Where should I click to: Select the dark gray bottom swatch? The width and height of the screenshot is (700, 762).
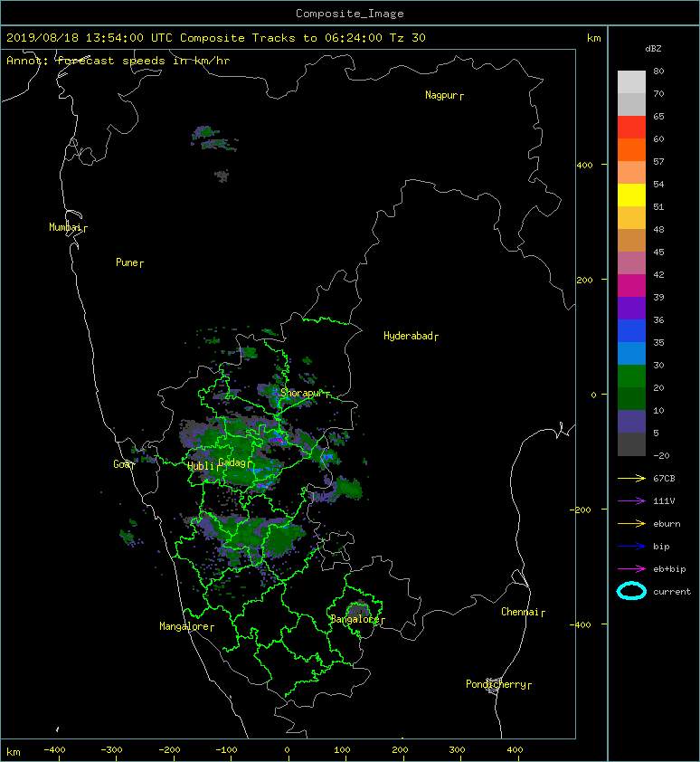pyautogui.click(x=631, y=444)
